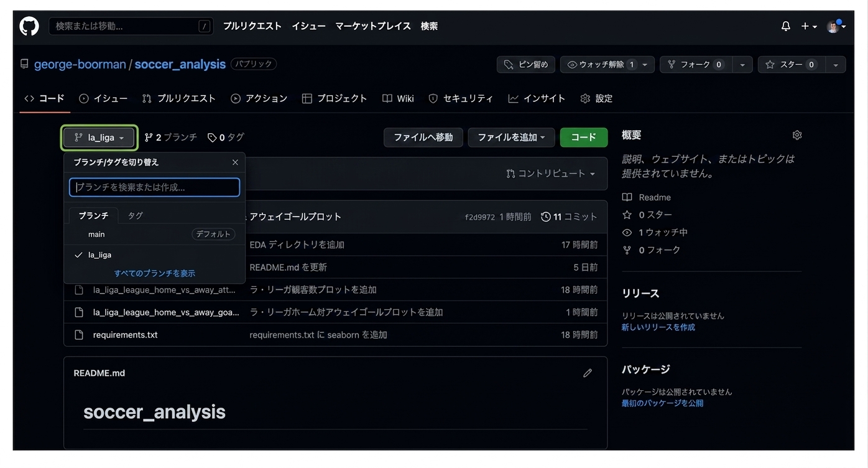The image size is (868, 468).
Task: Open 検索 in the top navigation
Action: pyautogui.click(x=429, y=26)
